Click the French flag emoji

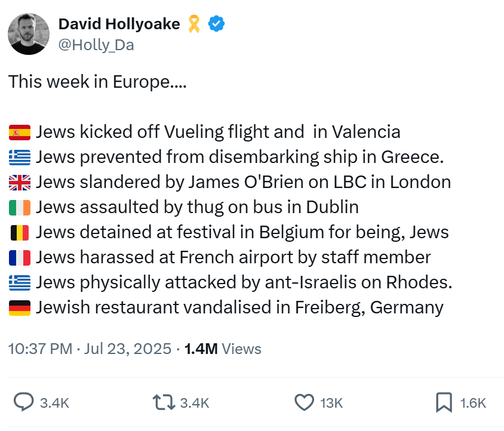(x=20, y=258)
